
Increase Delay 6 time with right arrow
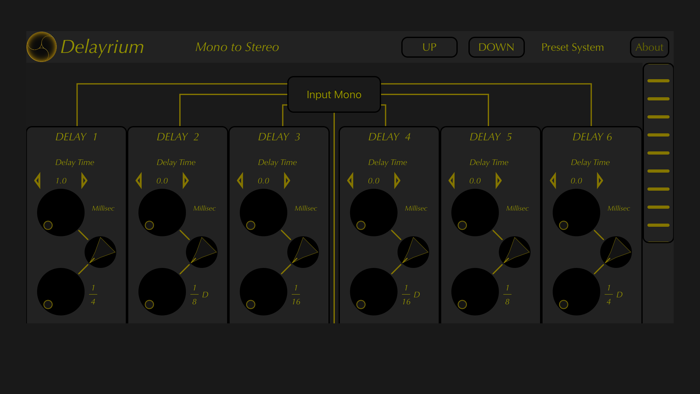tap(600, 181)
